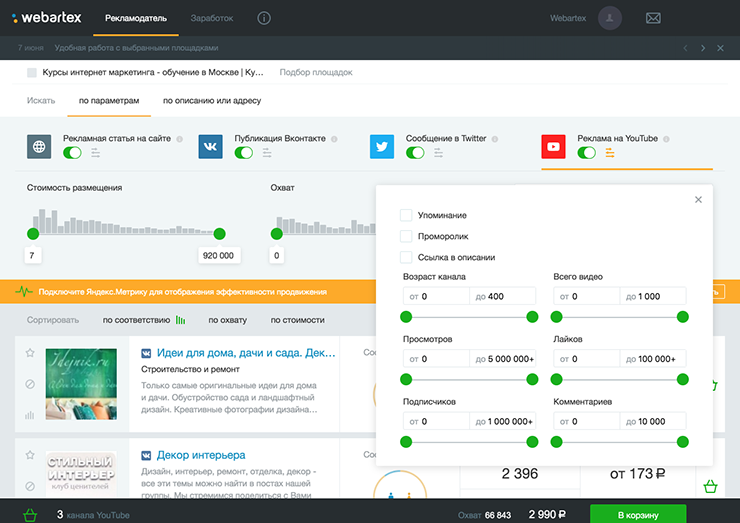Switch to the Заработок tab
This screenshot has height=523, width=740.
tap(212, 18)
